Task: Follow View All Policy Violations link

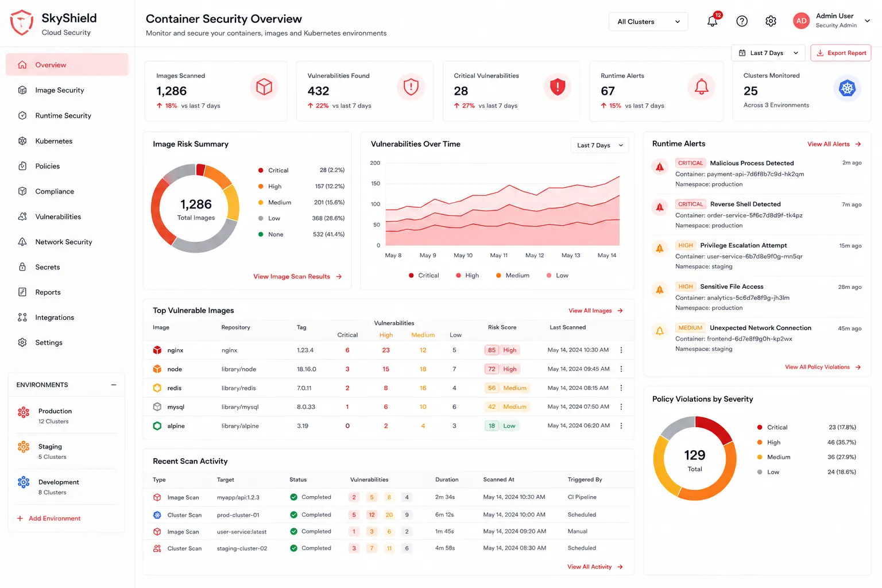Action: 823,367
